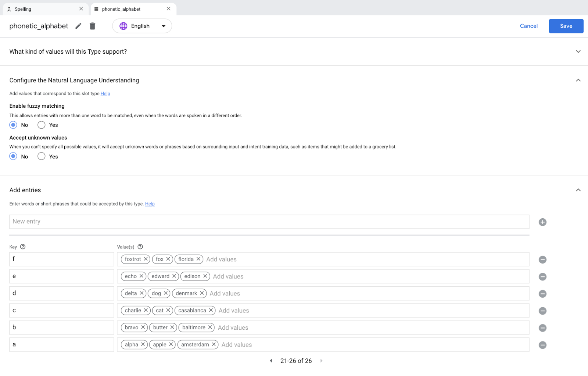
Task: Go to previous page of entries
Action: click(271, 361)
